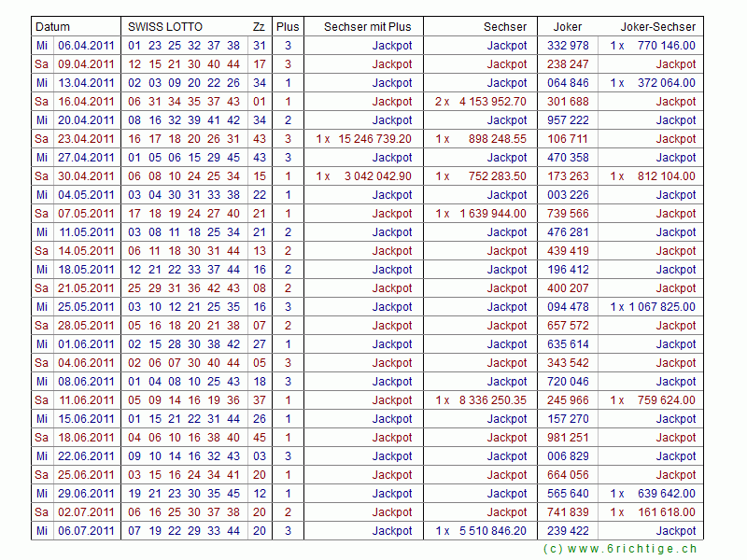Click the www.6richtige.ch copyright link

[620, 550]
